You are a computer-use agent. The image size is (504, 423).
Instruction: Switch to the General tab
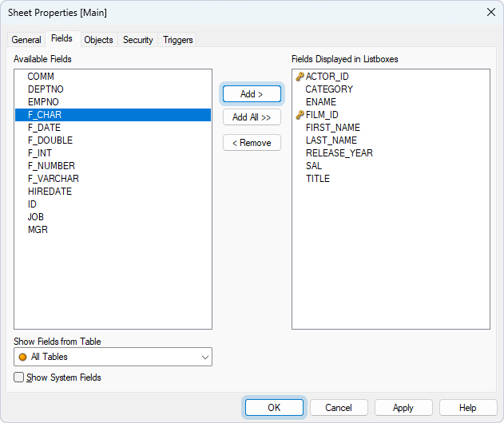(x=26, y=40)
